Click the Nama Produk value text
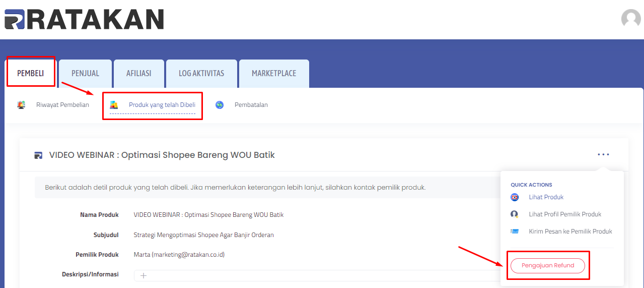 (x=208, y=215)
